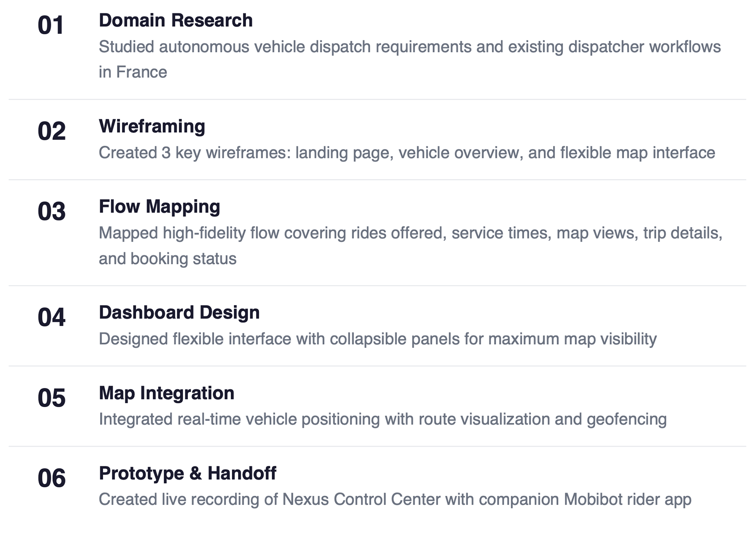Select the Domain Research heading
Viewport: 756px width, 539px height.
[x=176, y=20]
